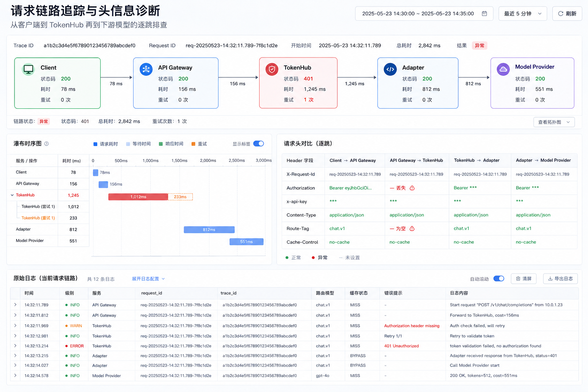Click the red 异常 badge beside 结果
This screenshot has height=392, width=588.
(480, 46)
